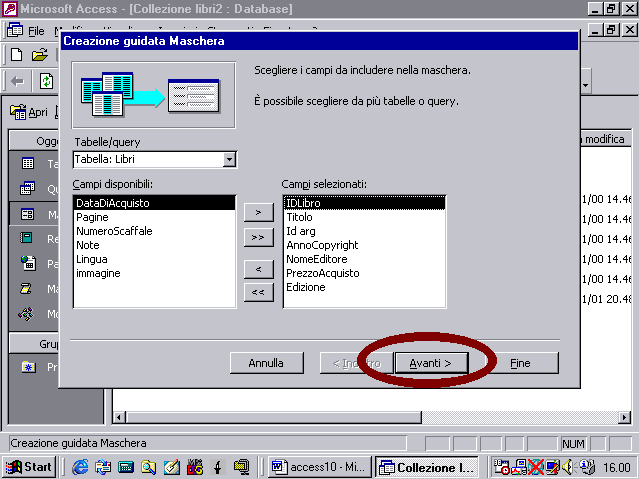The height and width of the screenshot is (479, 639).
Task: Click the horizontal scrollbar right arrow
Action: (x=624, y=417)
